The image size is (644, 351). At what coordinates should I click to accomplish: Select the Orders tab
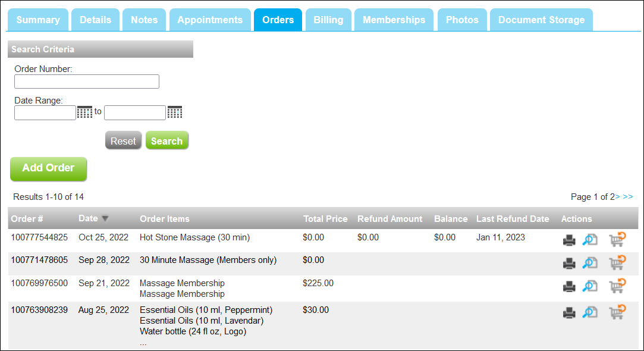tap(278, 20)
